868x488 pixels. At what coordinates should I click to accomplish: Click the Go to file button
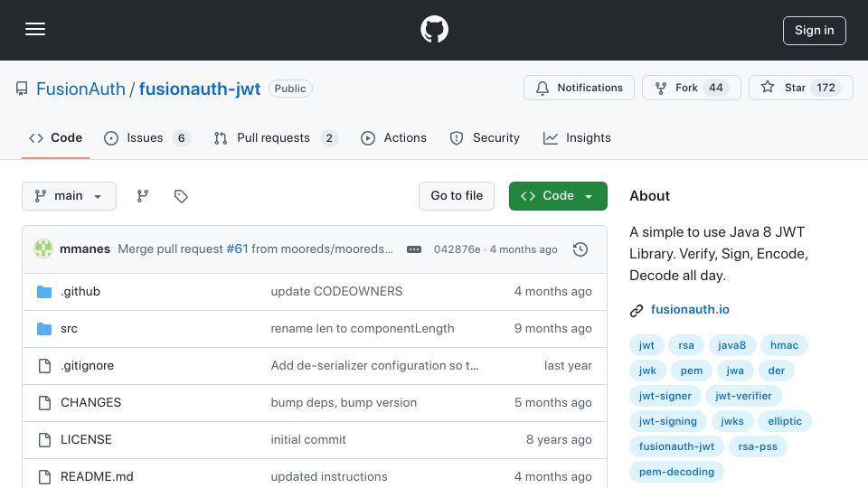click(457, 196)
